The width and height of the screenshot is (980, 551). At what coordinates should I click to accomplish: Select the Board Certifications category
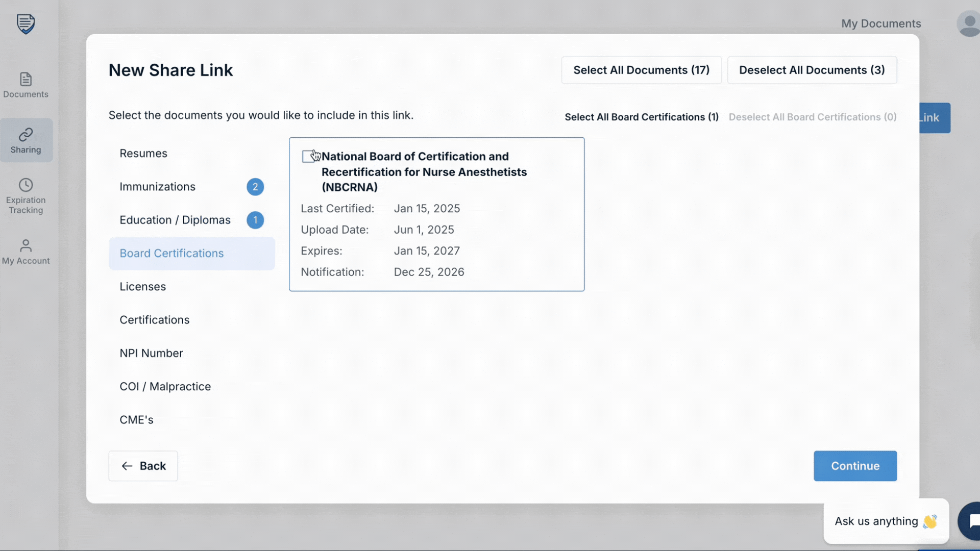[192, 254]
